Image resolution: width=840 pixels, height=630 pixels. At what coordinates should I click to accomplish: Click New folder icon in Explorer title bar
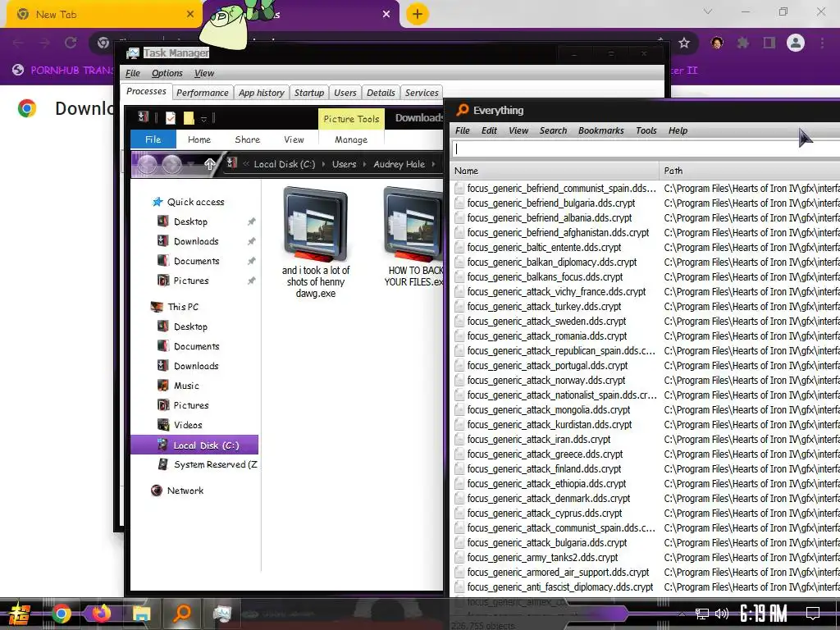click(189, 118)
